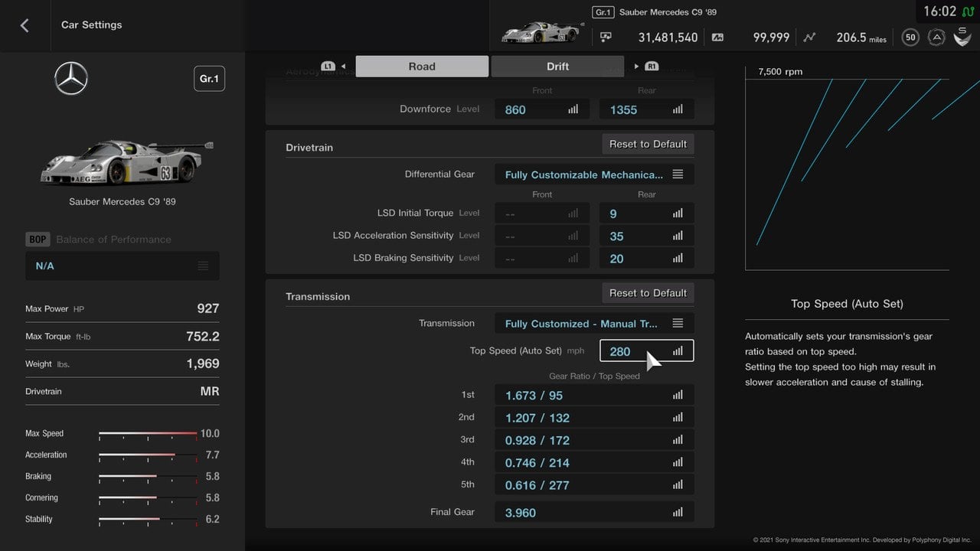Click the front LSD Initial Torque disabled field
Screen dimensions: 980x551
point(542,214)
